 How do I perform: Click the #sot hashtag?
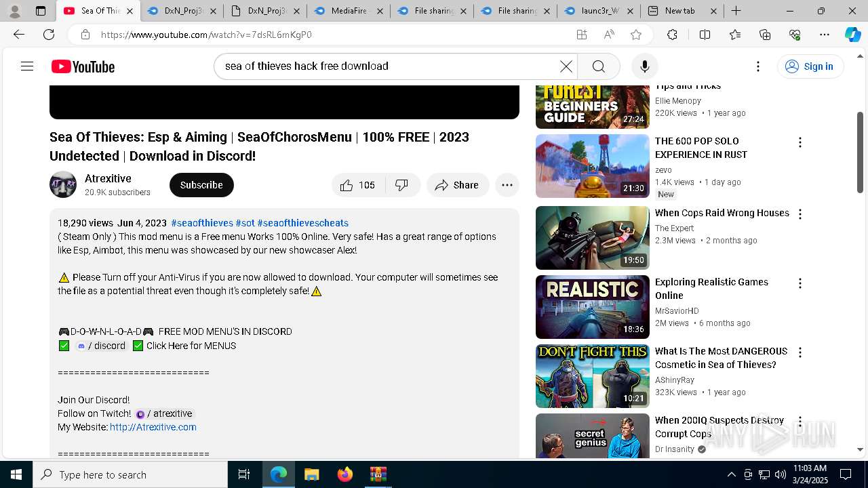tap(245, 223)
